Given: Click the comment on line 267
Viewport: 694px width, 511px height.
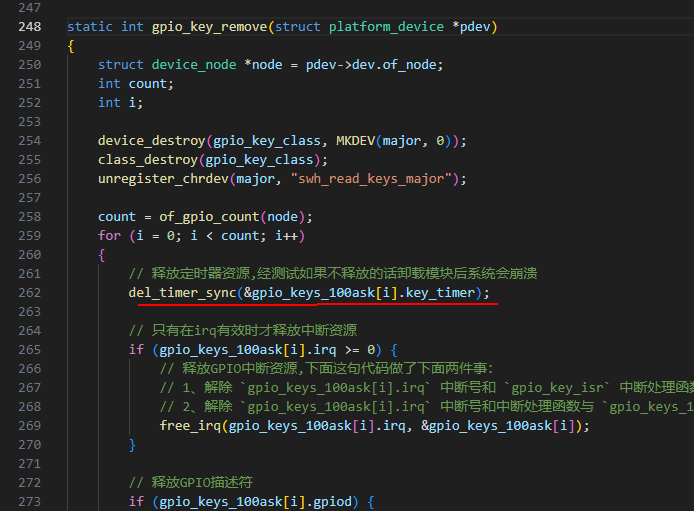Looking at the screenshot, I should pos(427,388).
